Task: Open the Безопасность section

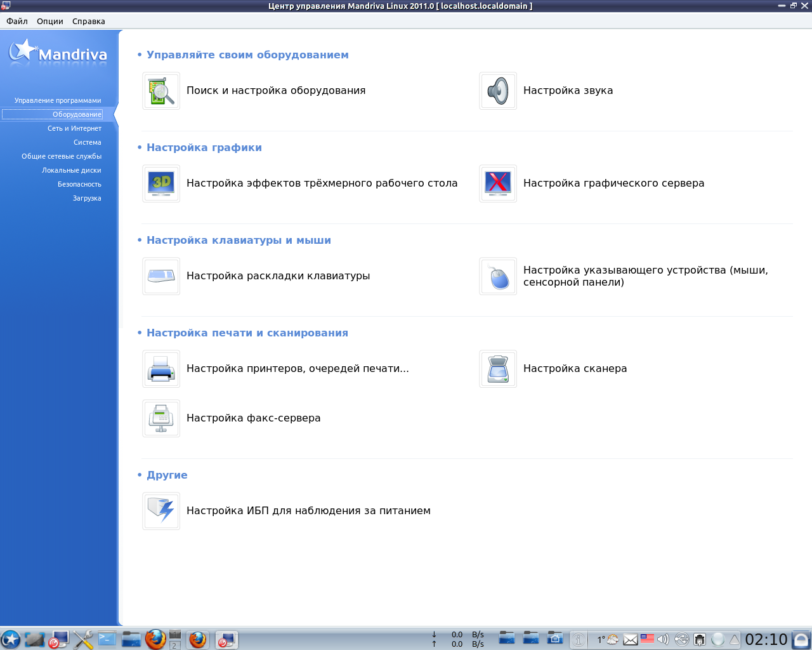Action: [79, 184]
